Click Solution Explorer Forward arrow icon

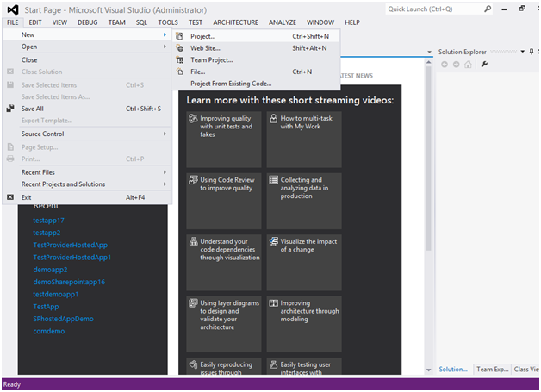[x=456, y=64]
